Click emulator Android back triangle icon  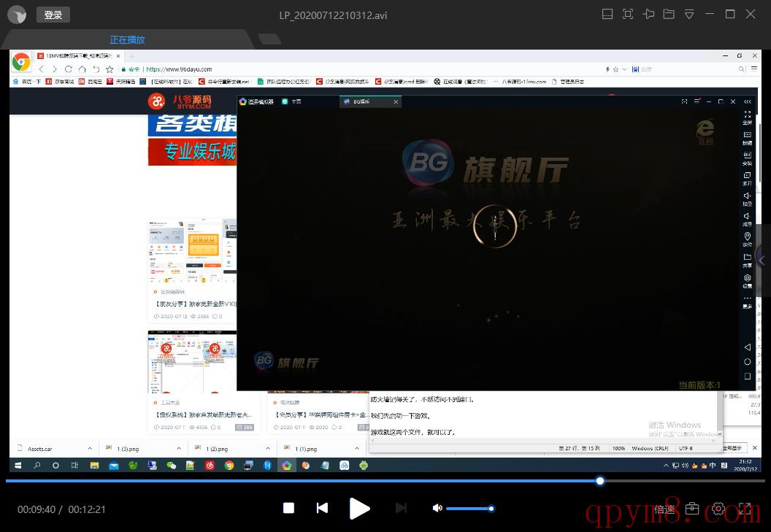click(748, 347)
